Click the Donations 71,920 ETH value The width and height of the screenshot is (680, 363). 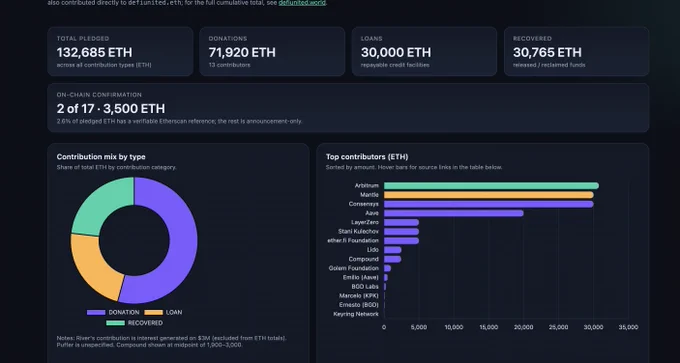[x=242, y=52]
